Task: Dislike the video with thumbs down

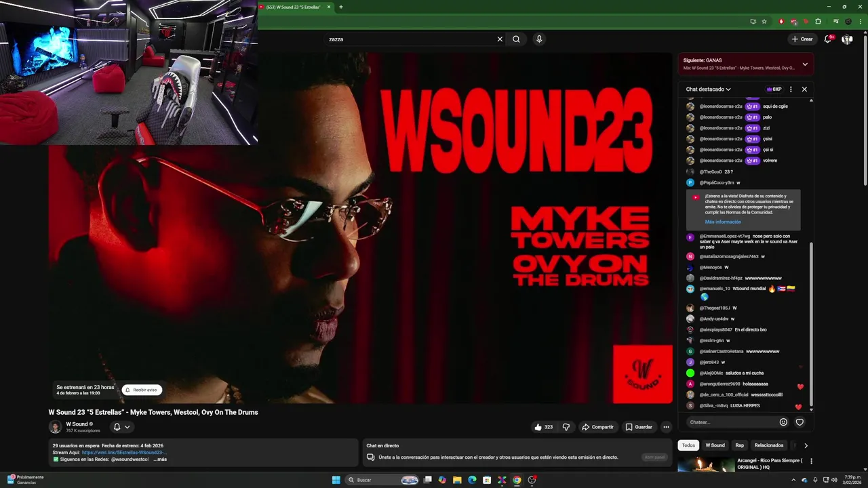Action: click(566, 427)
